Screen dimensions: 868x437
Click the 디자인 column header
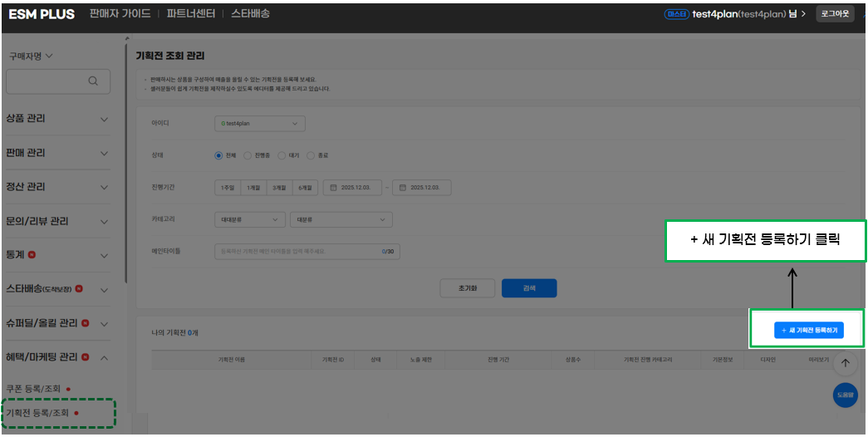(768, 360)
